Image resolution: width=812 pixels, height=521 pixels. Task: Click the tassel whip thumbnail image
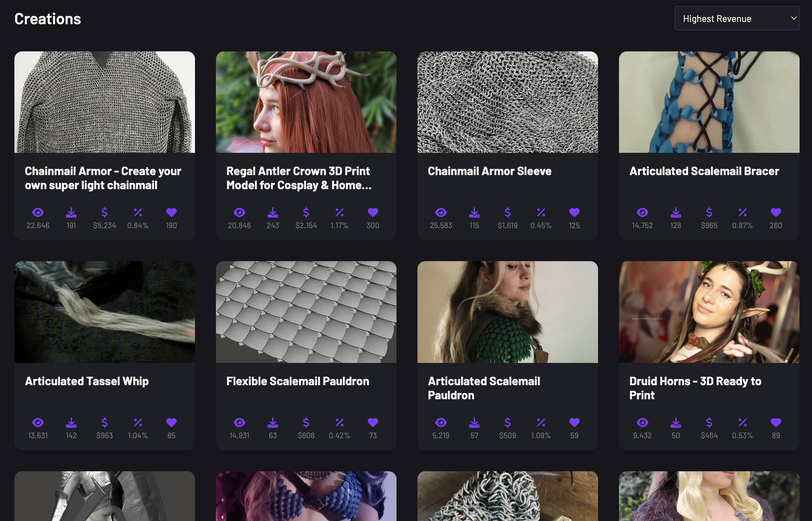tap(104, 312)
